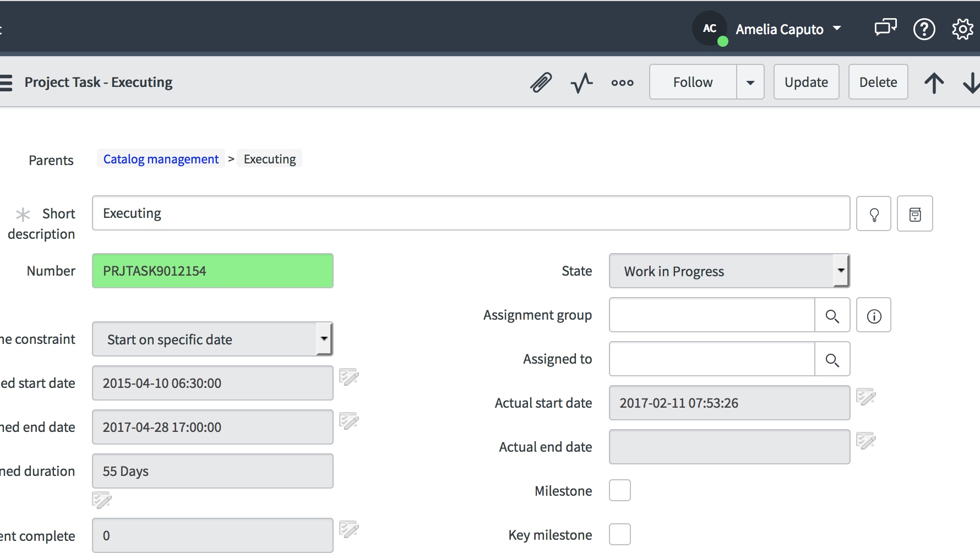The height and width of the screenshot is (559, 980).
Task: Expand the Follow button dropdown arrow
Action: 750,82
